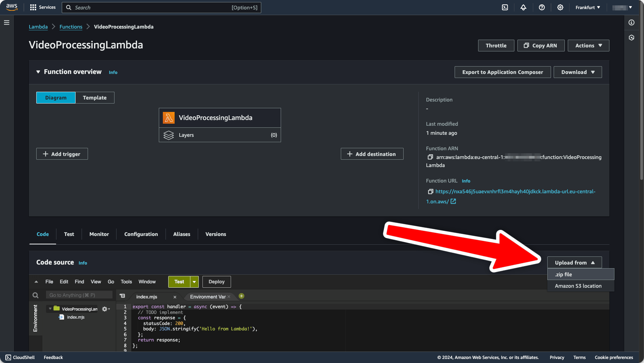Collapse VideoProcessingLambda folder in tree
644x363 pixels.
[x=50, y=309]
